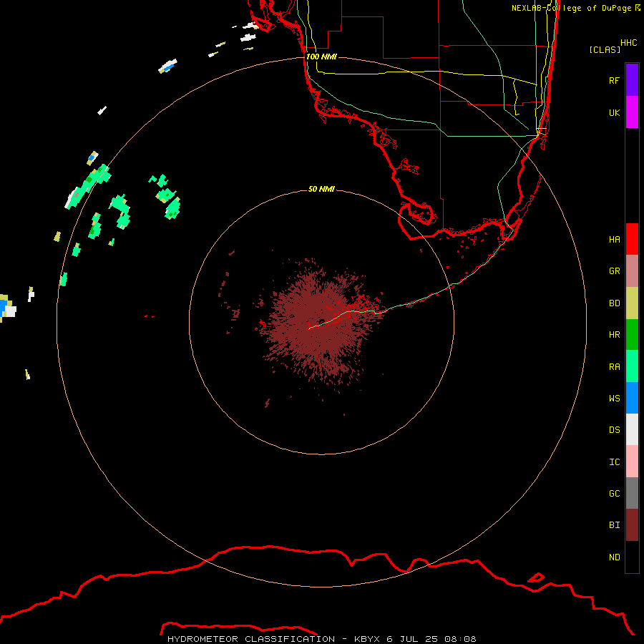The width and height of the screenshot is (644, 644).
Task: Click the HR dark green legend swatch
Action: [632, 335]
